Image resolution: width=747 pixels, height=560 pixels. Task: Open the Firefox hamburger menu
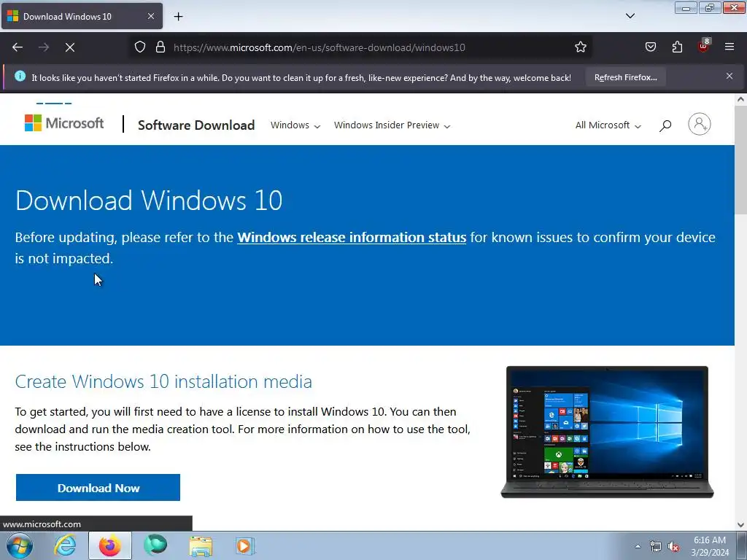pyautogui.click(x=729, y=47)
